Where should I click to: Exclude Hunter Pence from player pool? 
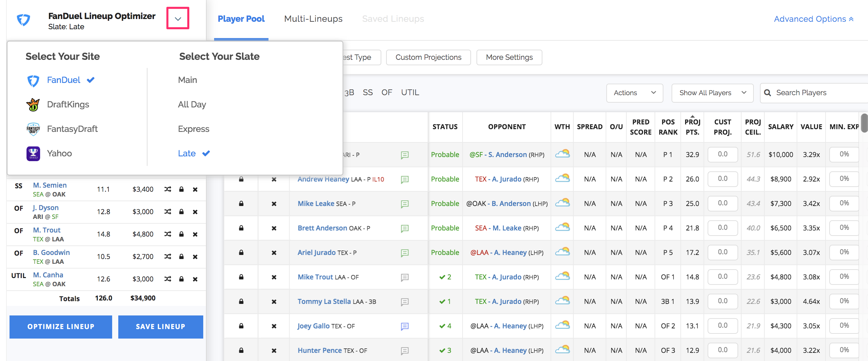pyautogui.click(x=274, y=351)
